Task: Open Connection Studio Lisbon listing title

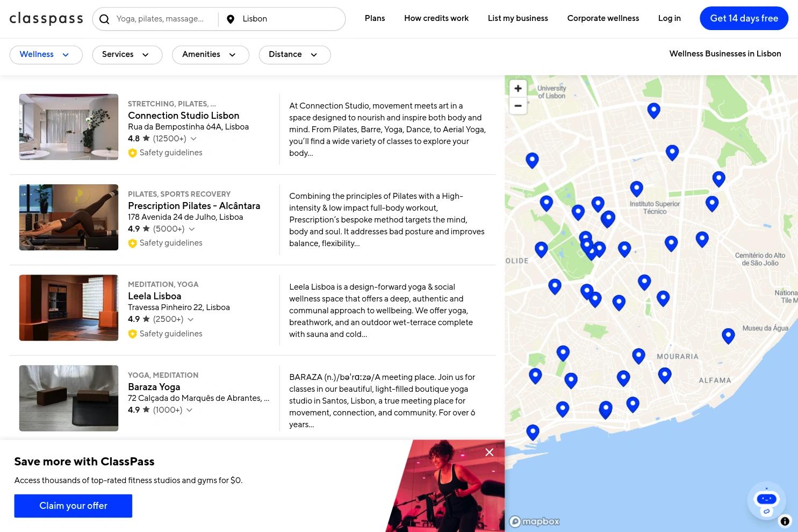Action: tap(184, 116)
